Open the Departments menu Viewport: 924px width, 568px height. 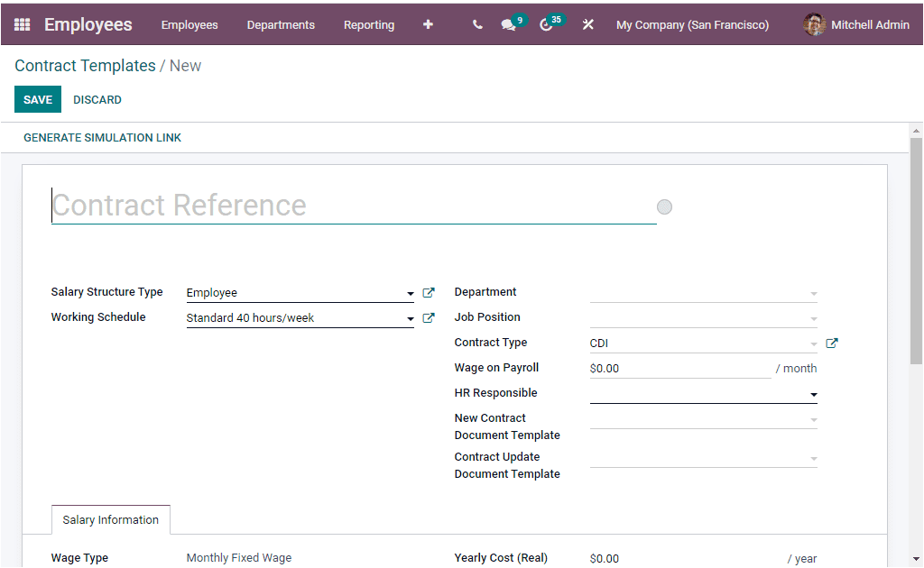point(281,24)
